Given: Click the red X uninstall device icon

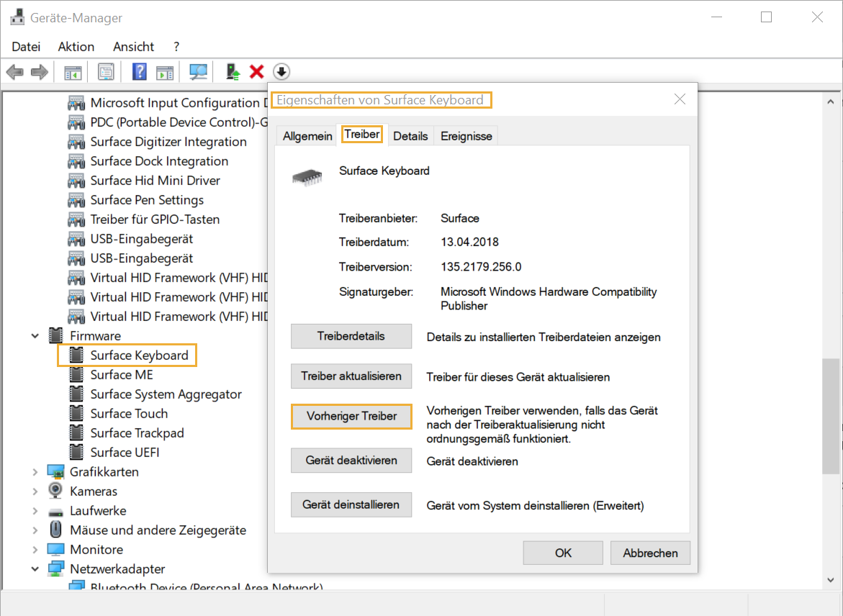Looking at the screenshot, I should pyautogui.click(x=256, y=71).
